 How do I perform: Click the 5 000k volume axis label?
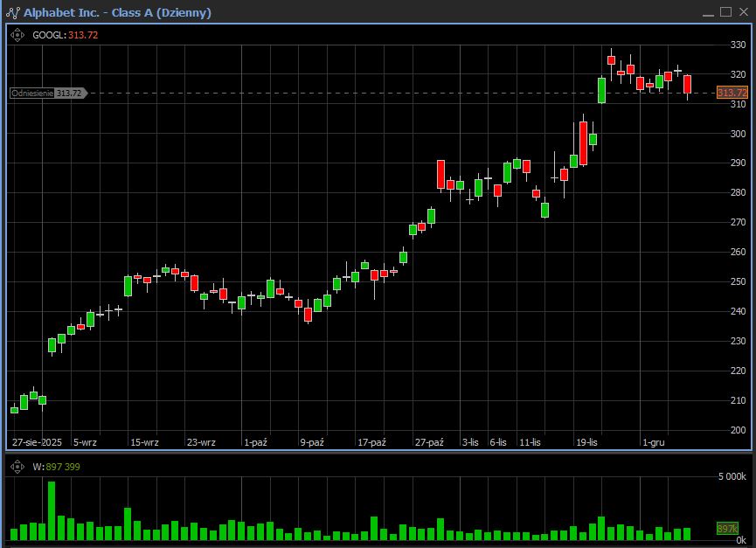732,477
